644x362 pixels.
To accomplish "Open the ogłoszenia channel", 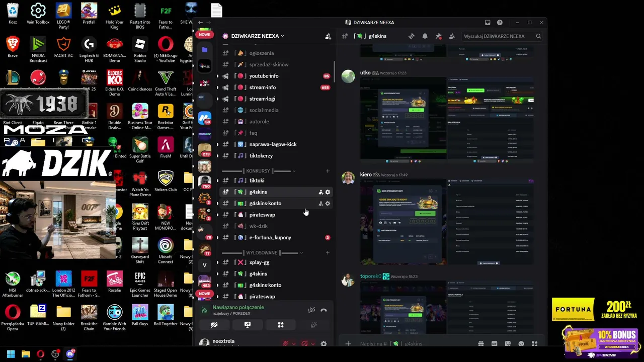I will pyautogui.click(x=276, y=53).
